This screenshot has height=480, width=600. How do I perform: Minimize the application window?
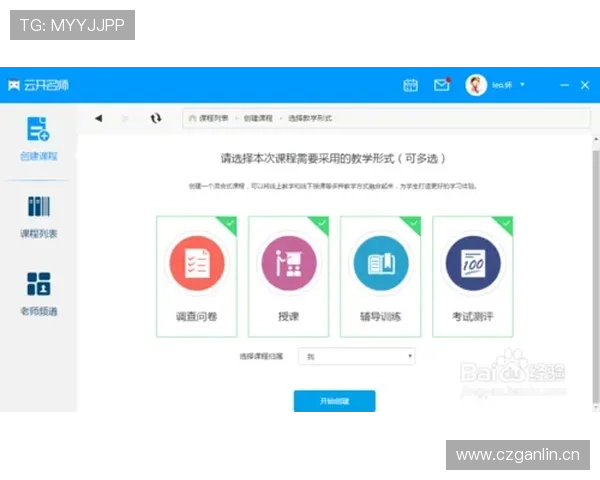click(x=564, y=85)
